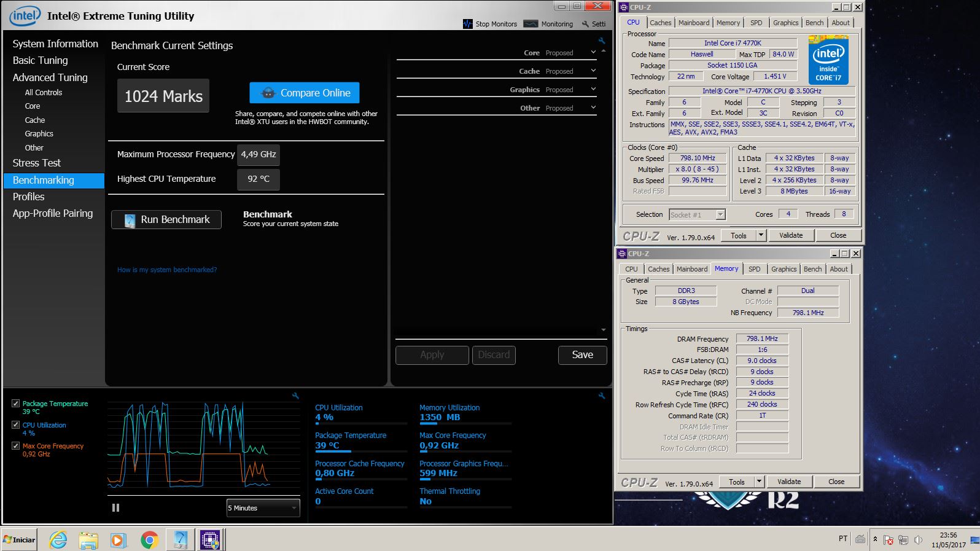Click the Intel Core i7 badge logo
The width and height of the screenshot is (980, 551).
[x=828, y=60]
